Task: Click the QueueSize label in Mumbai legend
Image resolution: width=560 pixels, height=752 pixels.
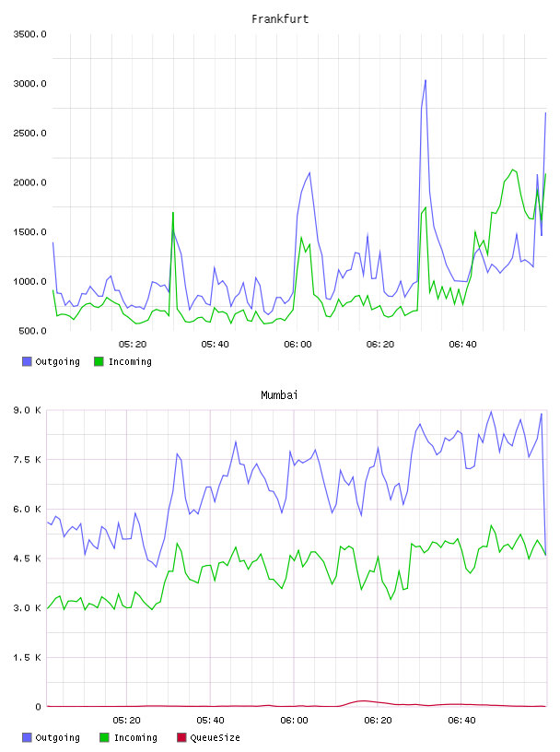Action: 215,737
